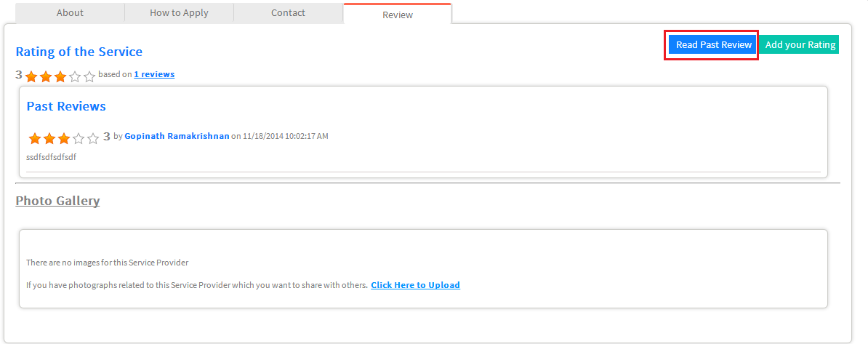Click the Photo Gallery heading
Screen dimensions: 868x344
57,201
